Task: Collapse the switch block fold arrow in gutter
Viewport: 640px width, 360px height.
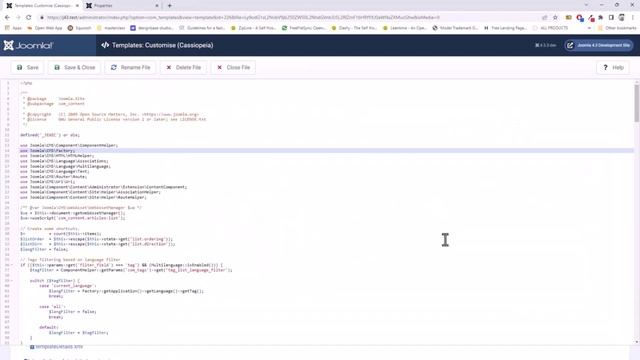Action: [x=12, y=280]
